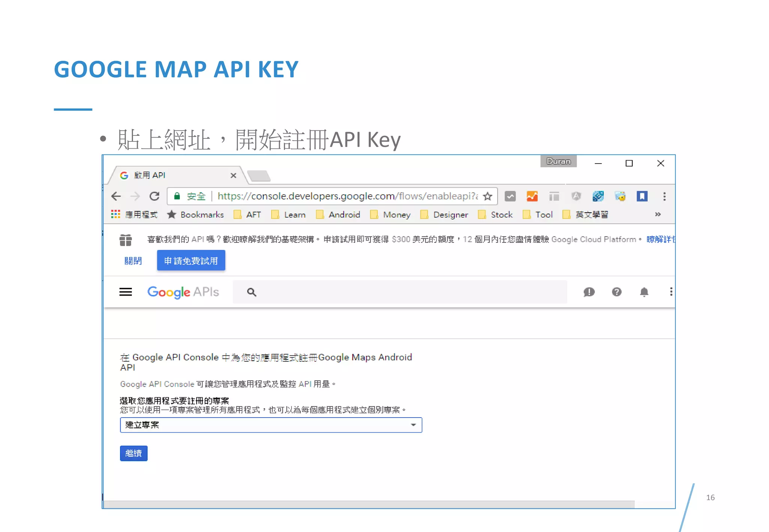Close the 啟用 API tab
769x532 pixels.
point(233,175)
